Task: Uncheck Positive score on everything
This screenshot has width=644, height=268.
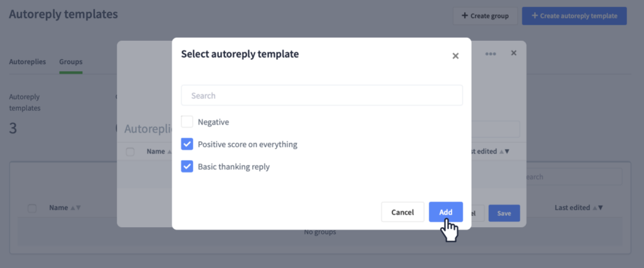Action: click(187, 144)
